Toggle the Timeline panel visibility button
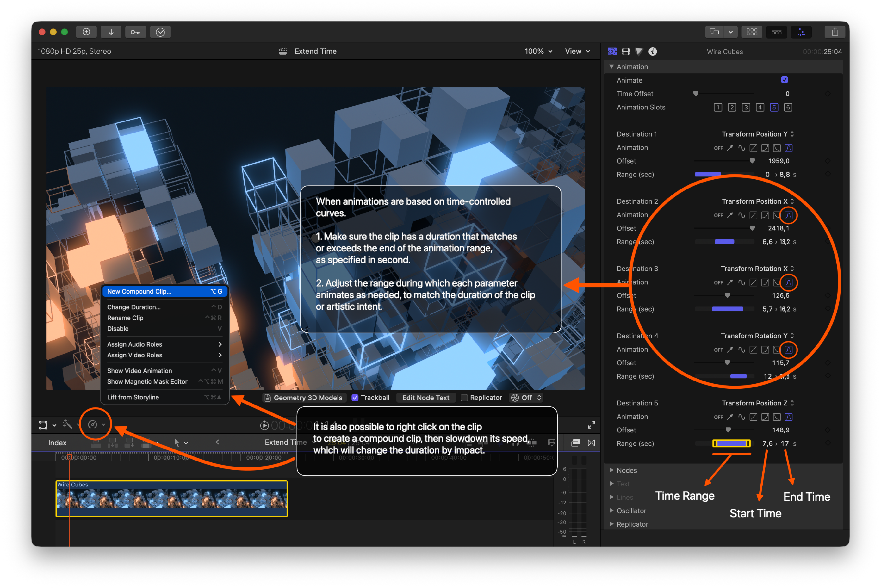This screenshot has width=881, height=588. click(x=776, y=32)
